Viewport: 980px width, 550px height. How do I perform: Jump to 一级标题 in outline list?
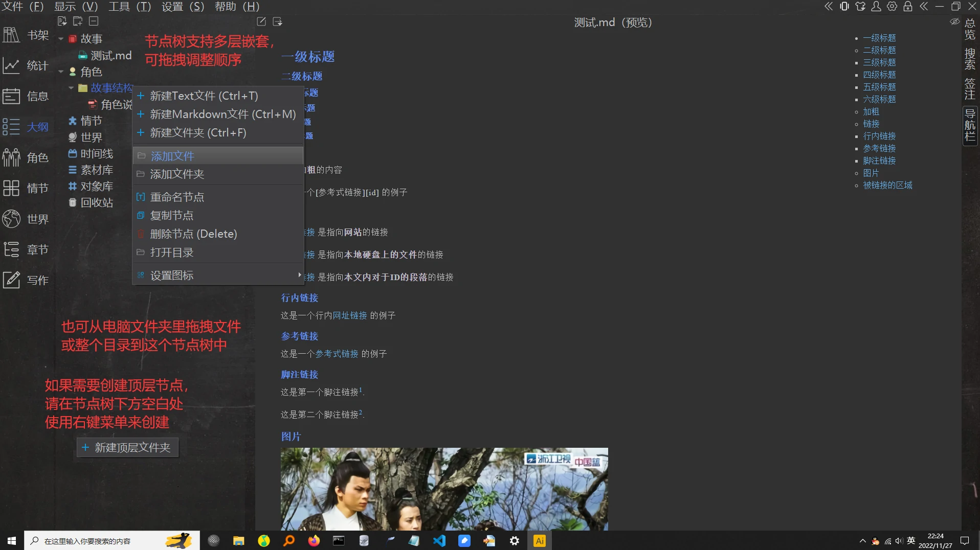[x=879, y=38]
